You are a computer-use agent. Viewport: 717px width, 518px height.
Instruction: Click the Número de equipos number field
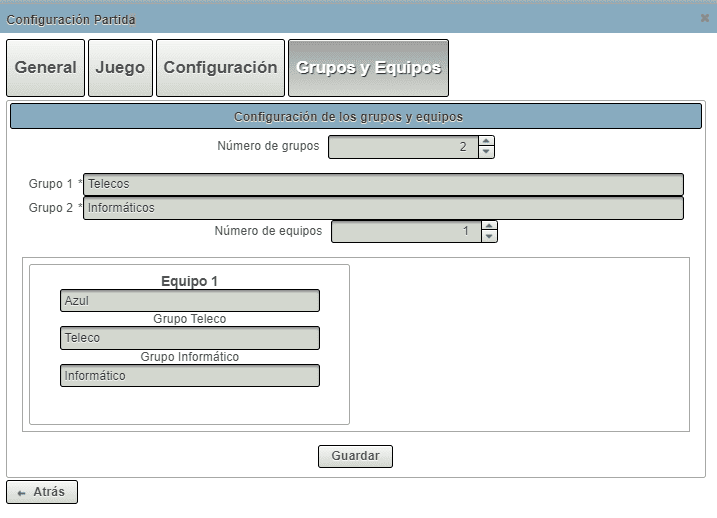(x=405, y=231)
